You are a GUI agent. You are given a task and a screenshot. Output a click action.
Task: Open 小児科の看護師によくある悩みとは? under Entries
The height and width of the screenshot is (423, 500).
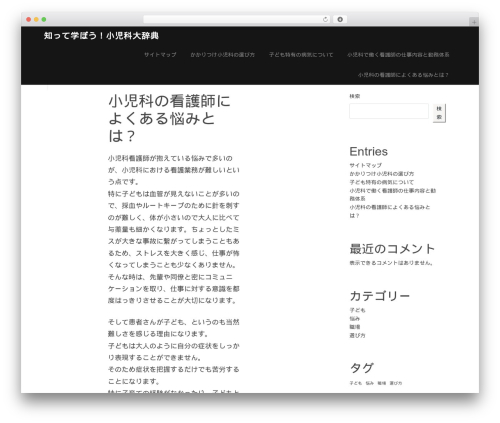click(389, 211)
